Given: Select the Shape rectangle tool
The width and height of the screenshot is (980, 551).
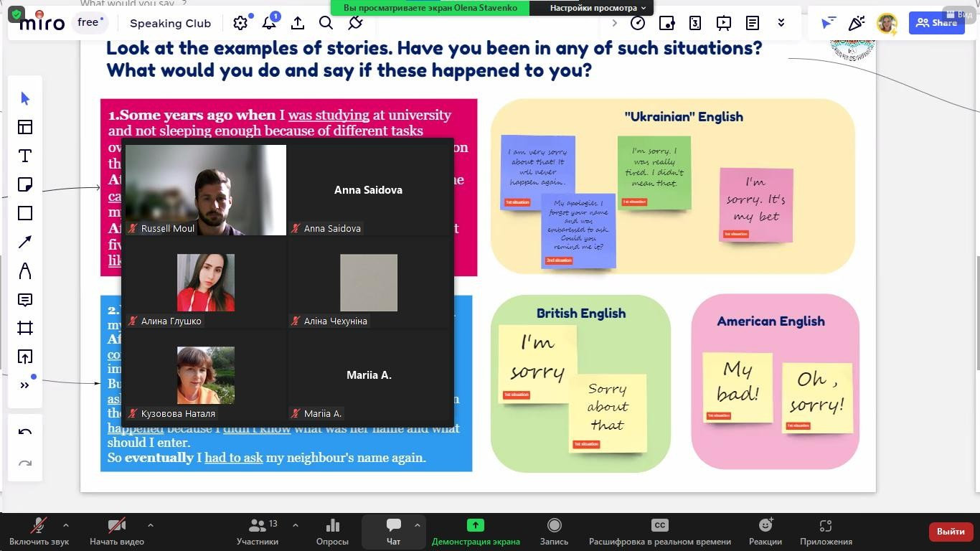Looking at the screenshot, I should pyautogui.click(x=25, y=213).
